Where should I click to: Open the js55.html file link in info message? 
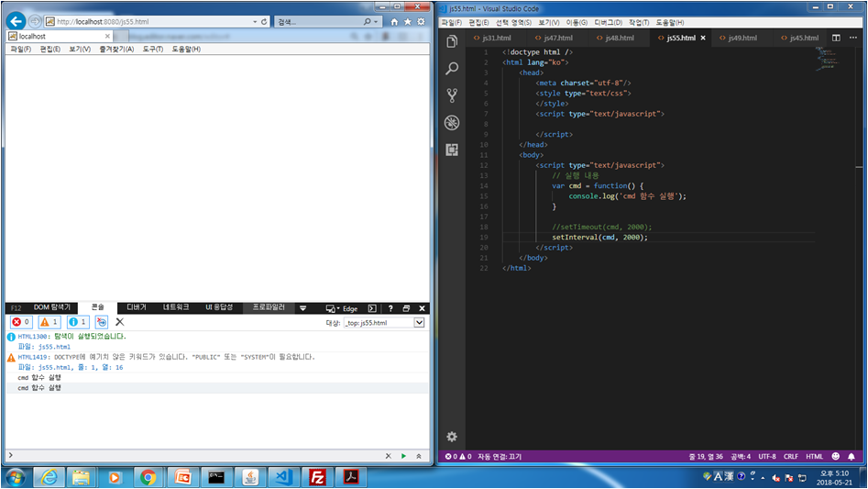tap(54, 347)
